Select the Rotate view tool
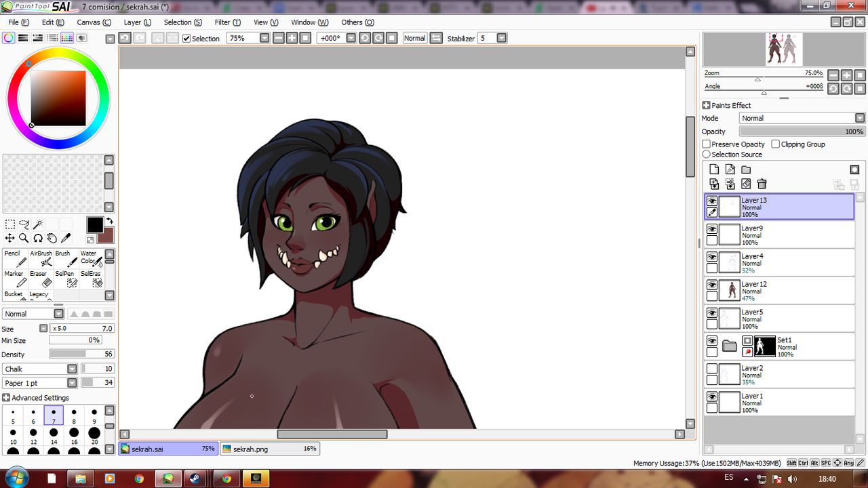 (x=38, y=238)
